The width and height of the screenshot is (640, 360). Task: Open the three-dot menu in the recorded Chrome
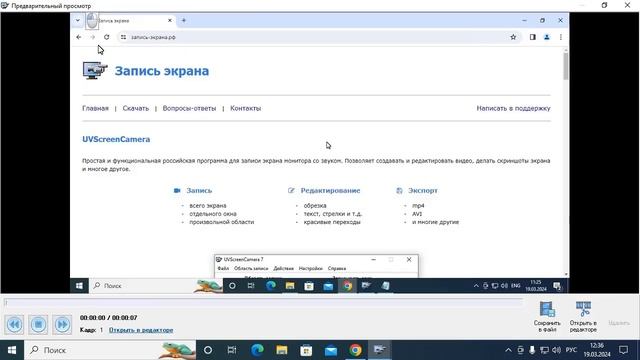[561, 37]
